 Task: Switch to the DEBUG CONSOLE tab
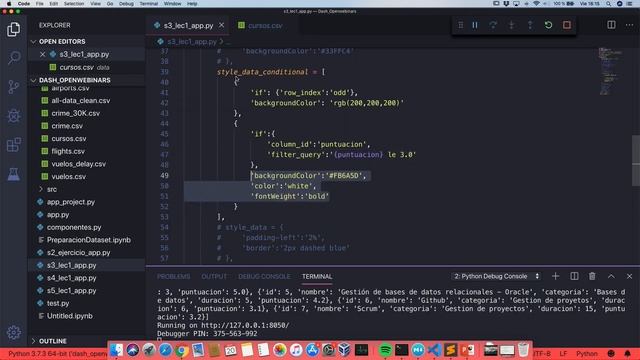(x=264, y=277)
